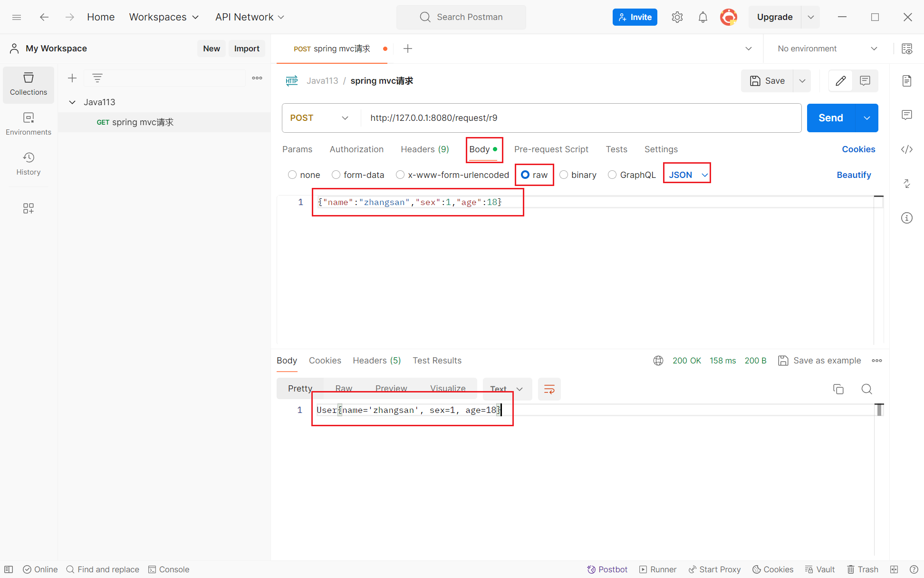The height and width of the screenshot is (578, 924).
Task: Click the wrap lines icon in response
Action: click(549, 389)
